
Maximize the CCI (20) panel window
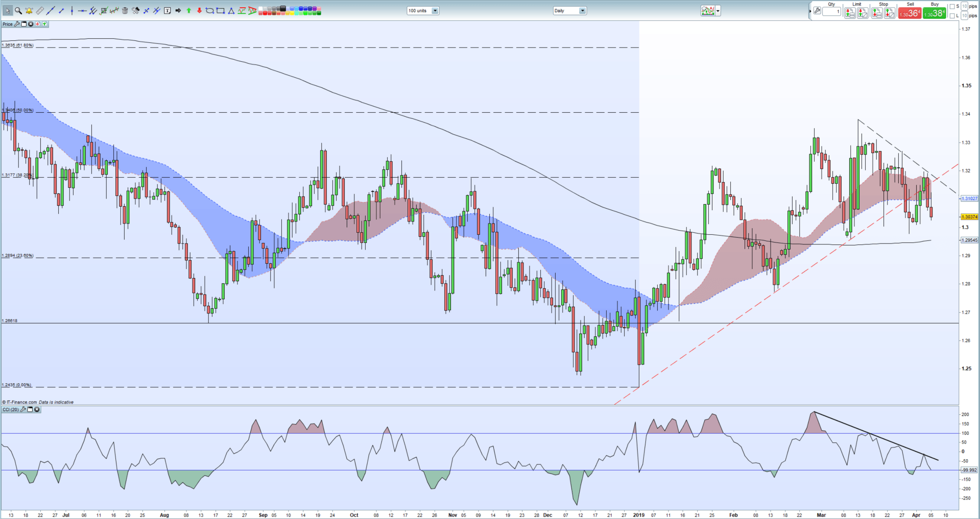click(x=30, y=409)
